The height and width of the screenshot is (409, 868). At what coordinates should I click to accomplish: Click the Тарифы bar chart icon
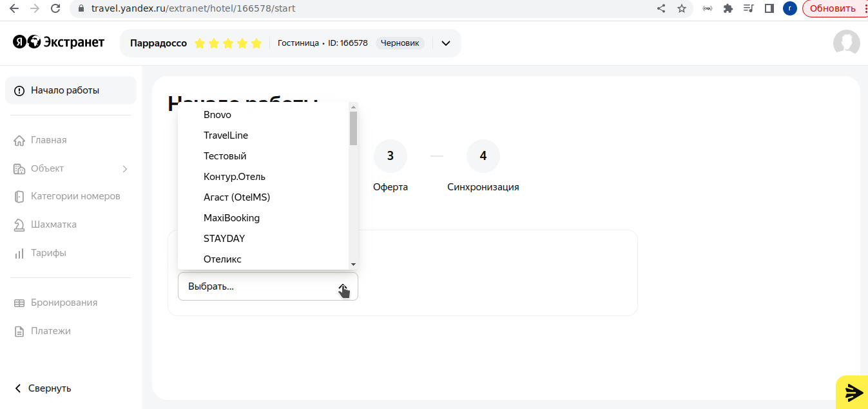pyautogui.click(x=19, y=254)
